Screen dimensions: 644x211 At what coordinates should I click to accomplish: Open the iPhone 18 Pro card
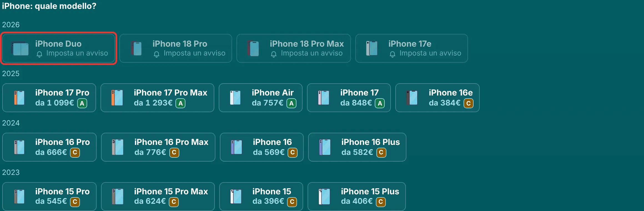pyautogui.click(x=176, y=48)
